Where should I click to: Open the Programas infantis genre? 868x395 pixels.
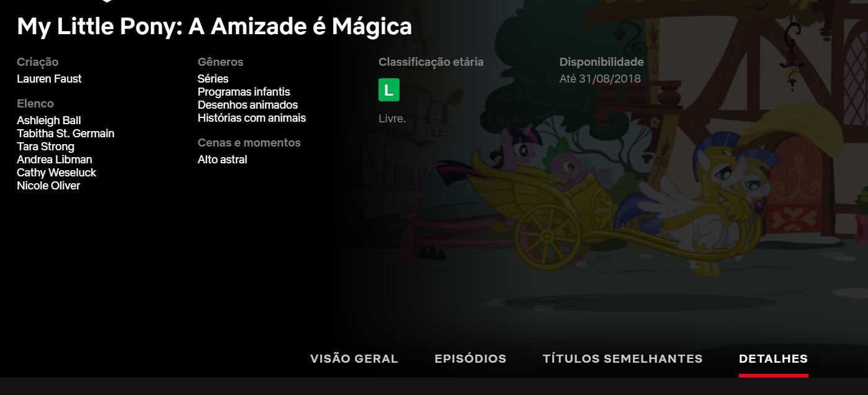[244, 92]
